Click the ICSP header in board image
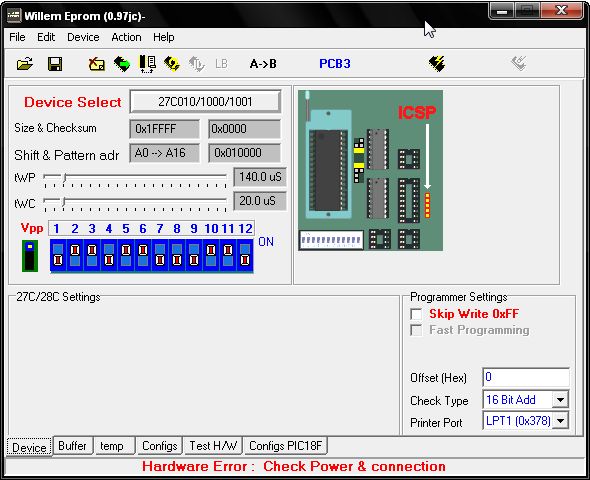 click(427, 205)
